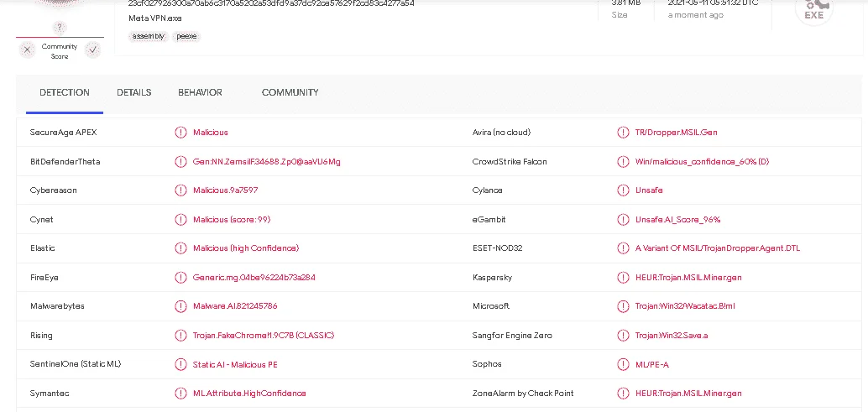Click the alert icon beside Cylance Unsafe result
This screenshot has width=868, height=412.
[624, 190]
